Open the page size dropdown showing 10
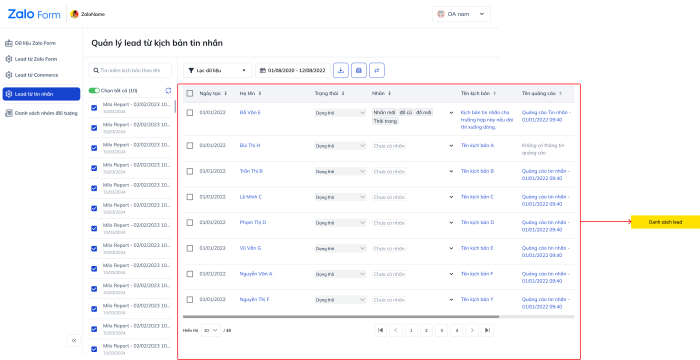 click(211, 331)
